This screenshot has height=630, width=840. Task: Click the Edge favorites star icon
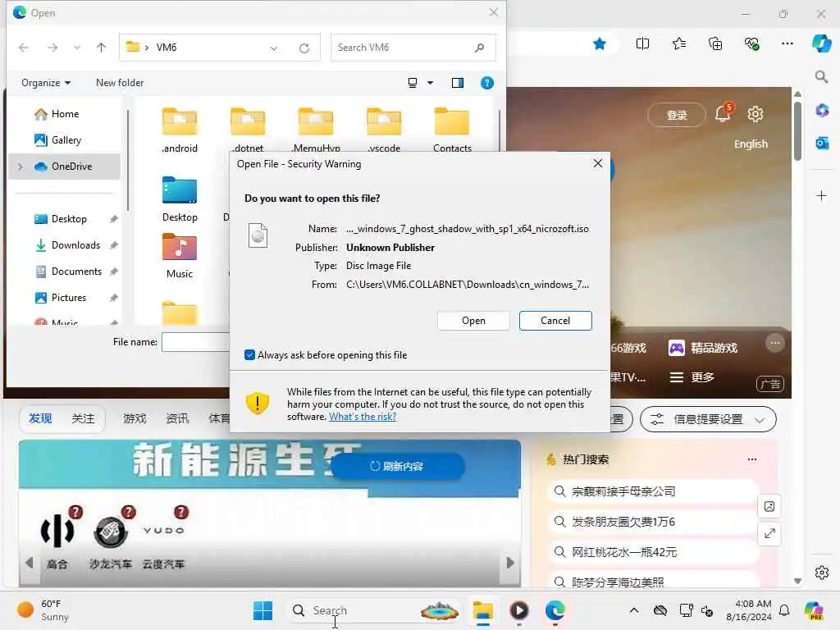pos(600,44)
